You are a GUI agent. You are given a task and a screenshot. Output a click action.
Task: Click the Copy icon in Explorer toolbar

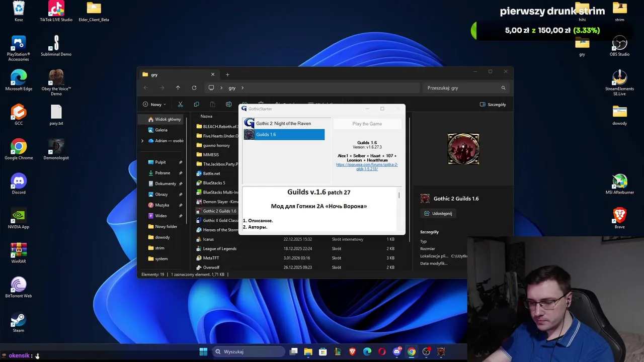coord(196,104)
